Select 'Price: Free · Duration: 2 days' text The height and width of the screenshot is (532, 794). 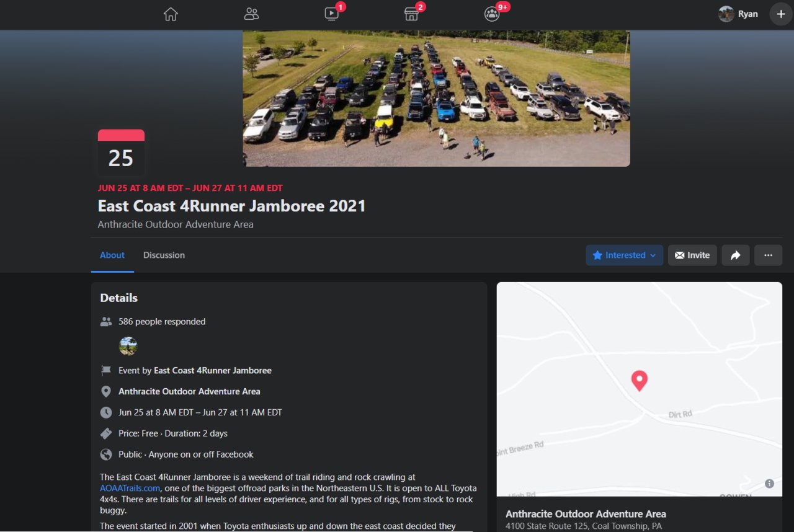tap(173, 433)
